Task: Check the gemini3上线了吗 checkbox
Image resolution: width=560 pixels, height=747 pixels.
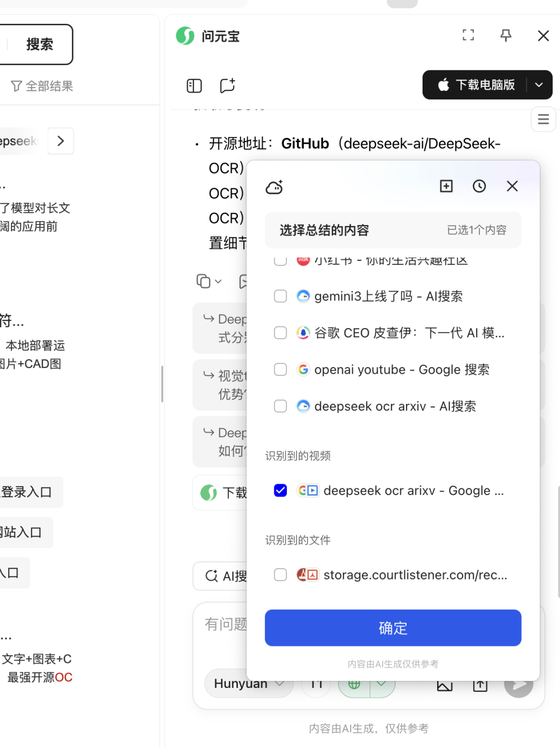Action: click(280, 296)
